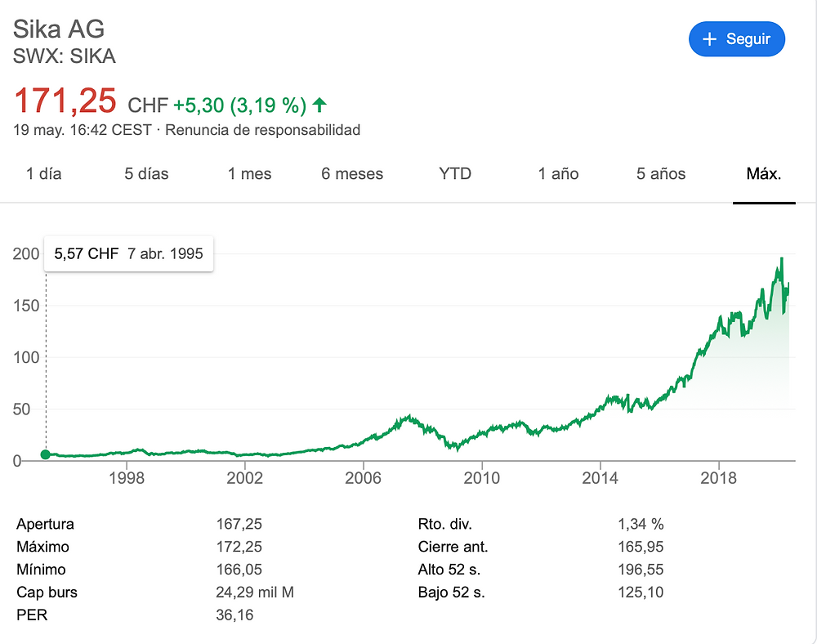Choose the 5 años range tab
817x644 pixels.
tap(661, 173)
